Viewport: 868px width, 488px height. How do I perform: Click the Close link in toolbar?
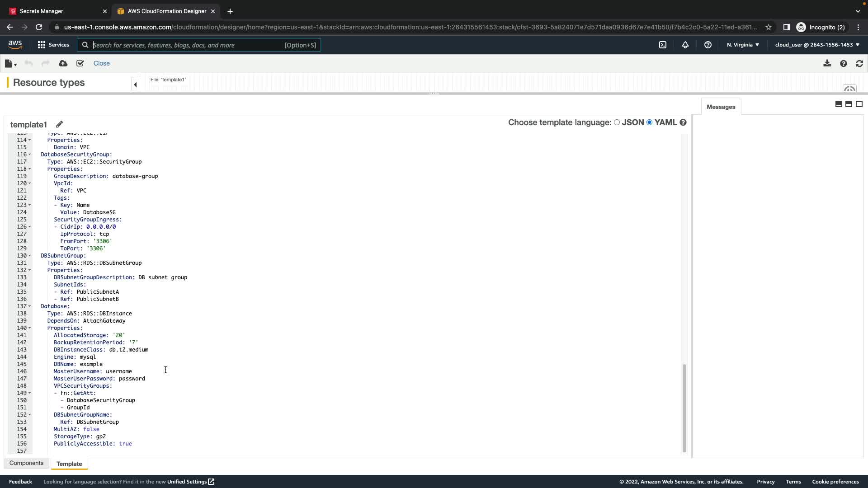pyautogui.click(x=101, y=64)
